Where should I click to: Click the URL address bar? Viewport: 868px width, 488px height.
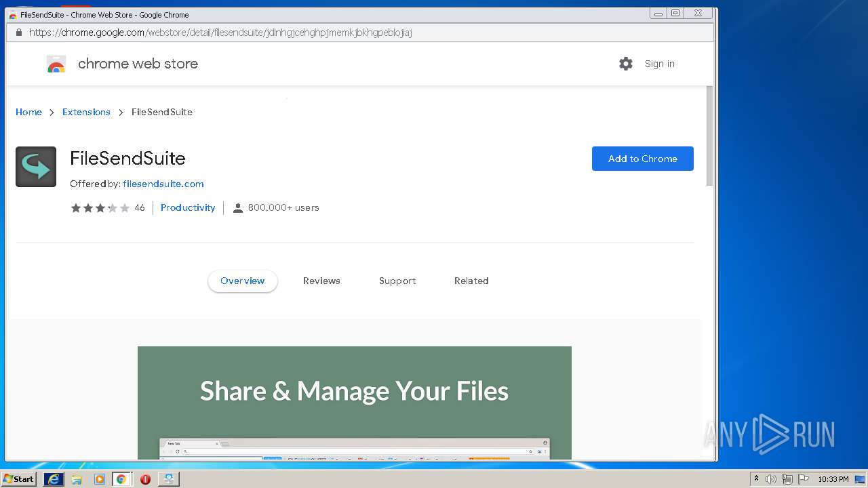[359, 33]
